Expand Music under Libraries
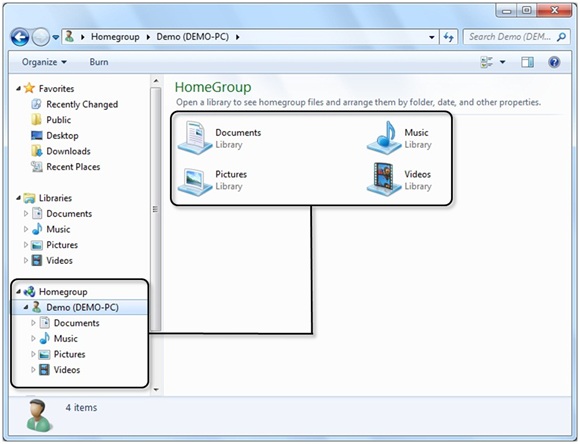 coord(26,229)
